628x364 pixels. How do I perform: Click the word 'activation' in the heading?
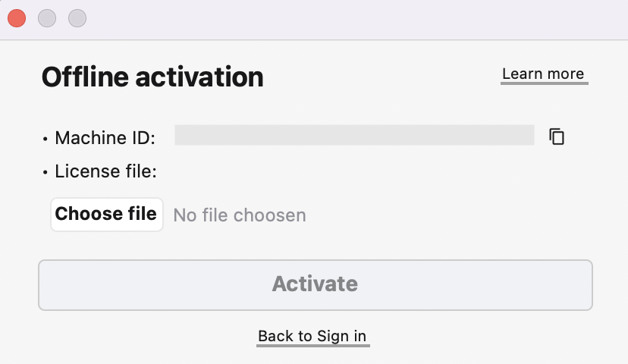click(196, 77)
